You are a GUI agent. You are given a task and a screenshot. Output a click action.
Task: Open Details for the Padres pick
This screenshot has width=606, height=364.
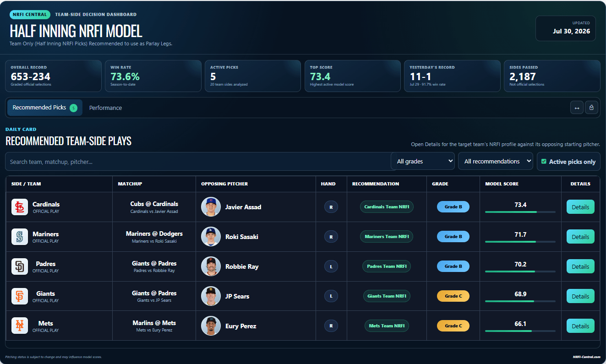[x=580, y=266]
